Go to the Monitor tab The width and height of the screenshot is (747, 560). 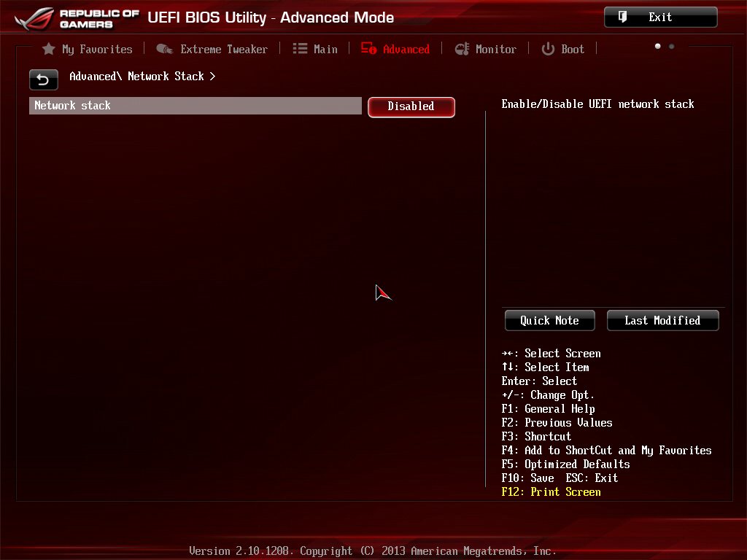(485, 49)
